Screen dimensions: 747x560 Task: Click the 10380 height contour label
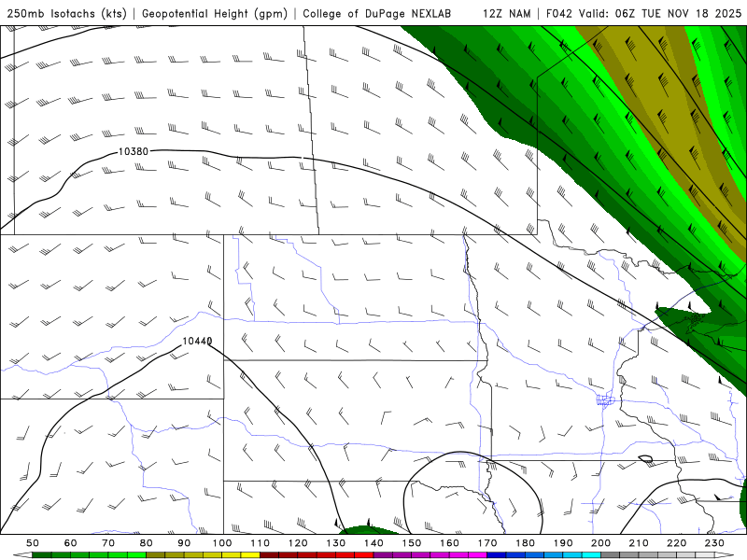click(134, 151)
